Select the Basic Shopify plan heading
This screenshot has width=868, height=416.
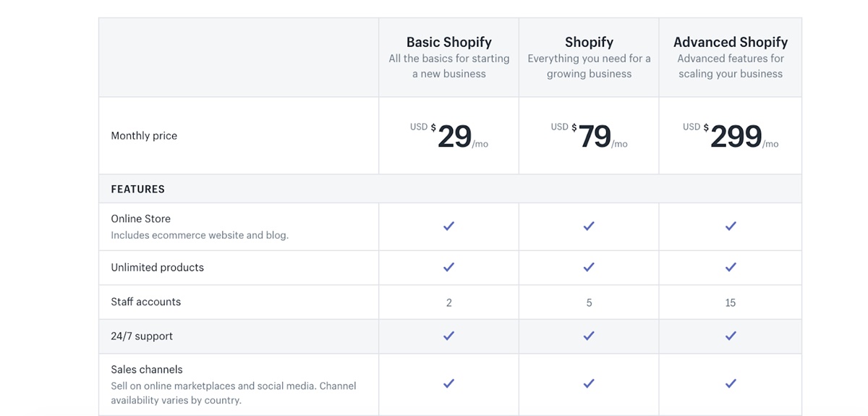[448, 42]
